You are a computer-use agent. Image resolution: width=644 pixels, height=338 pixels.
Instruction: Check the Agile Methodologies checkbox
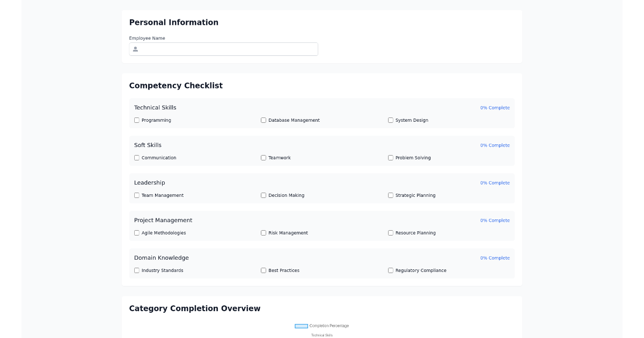tap(137, 233)
